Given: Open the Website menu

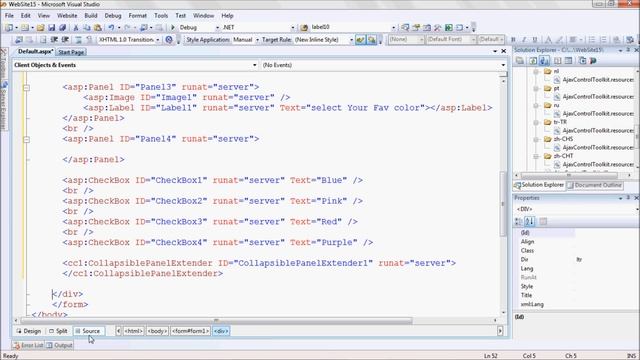Looking at the screenshot, I should point(67,16).
